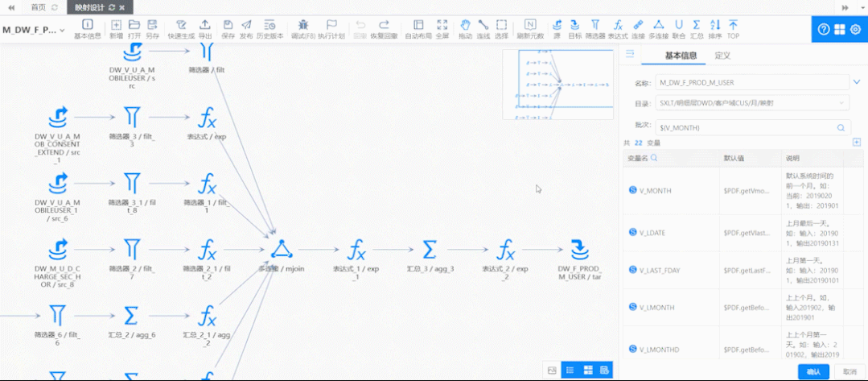Apply 自动布局 auto layout

pyautogui.click(x=418, y=29)
